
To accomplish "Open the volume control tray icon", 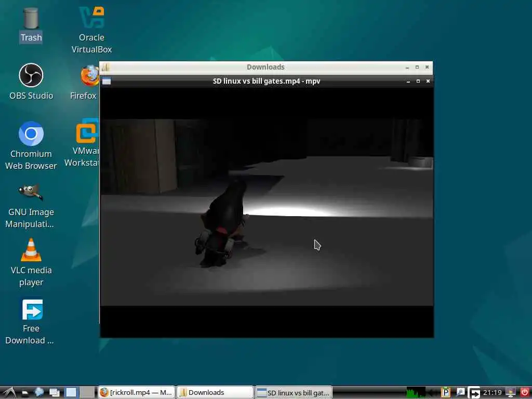I will click(x=433, y=393).
